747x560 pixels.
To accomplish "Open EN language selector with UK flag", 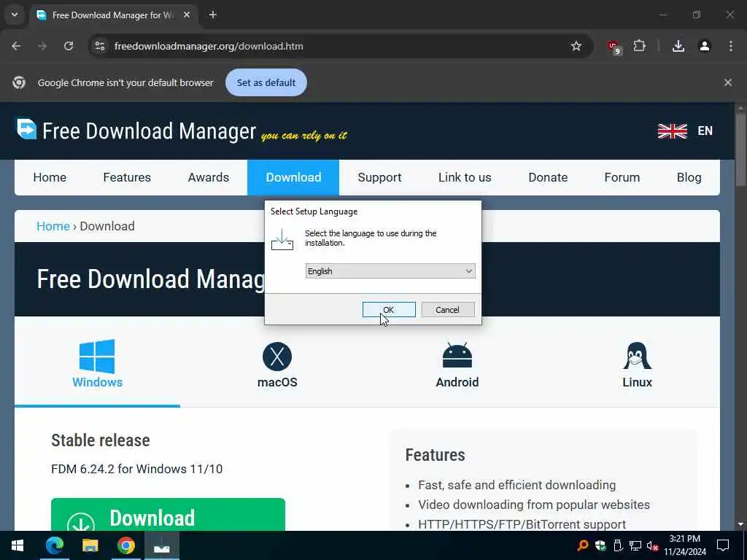I will [x=685, y=131].
